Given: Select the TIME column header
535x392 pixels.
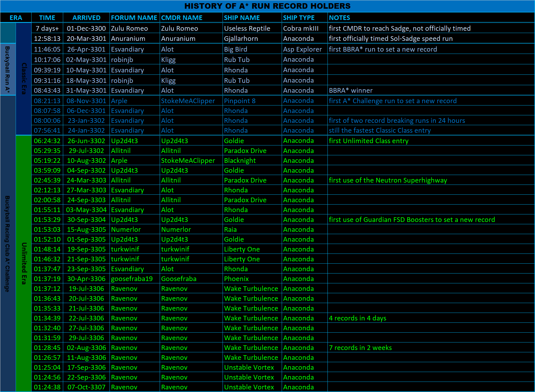Looking at the screenshot, I should tap(47, 18).
